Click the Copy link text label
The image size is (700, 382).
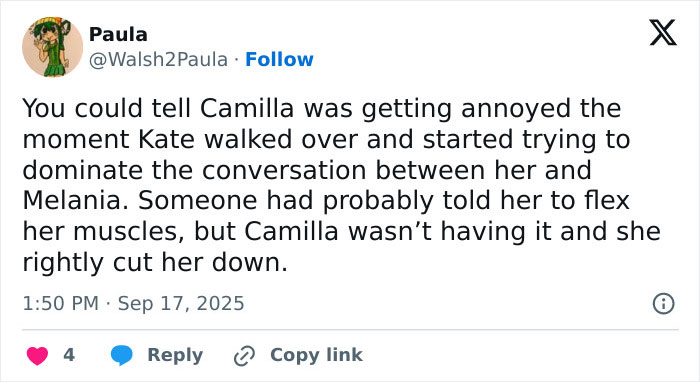click(317, 355)
